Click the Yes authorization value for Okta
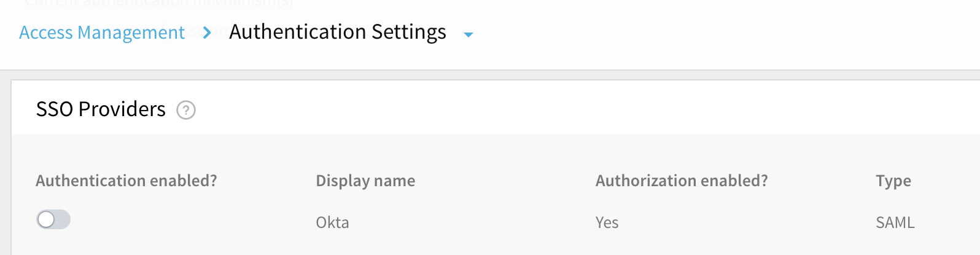The image size is (980, 255). 607,222
